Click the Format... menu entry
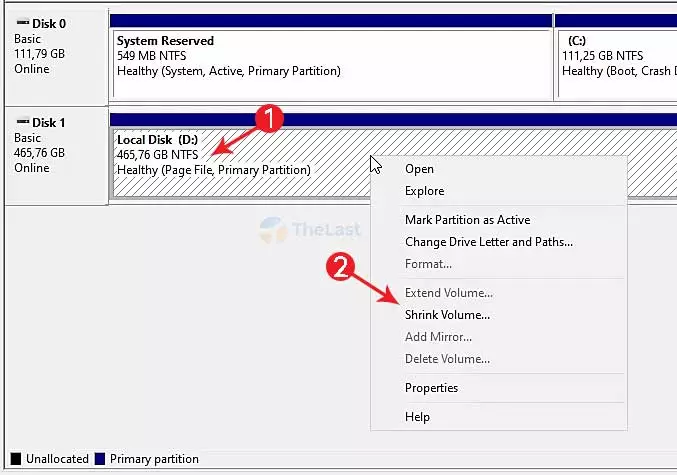This screenshot has width=677, height=475. 428,264
